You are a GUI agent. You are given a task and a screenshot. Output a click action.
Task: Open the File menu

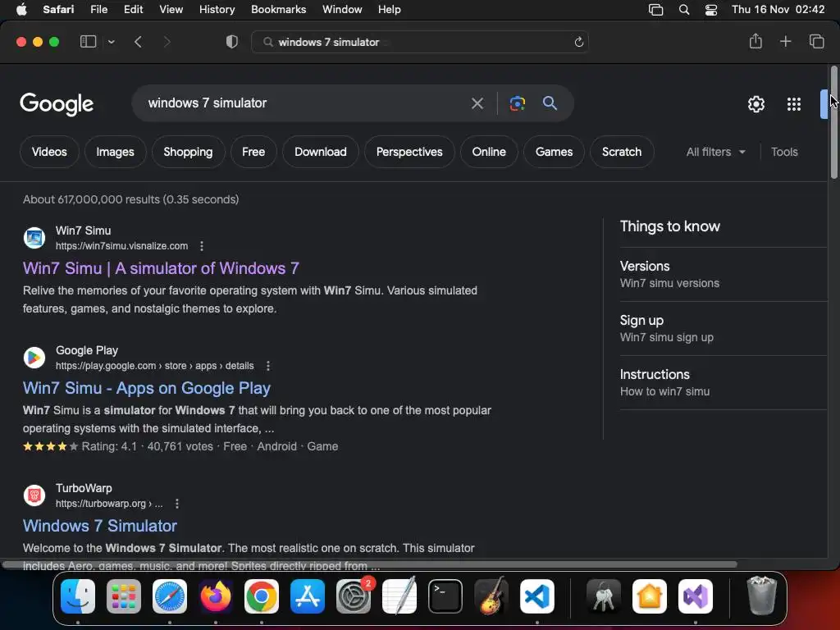click(98, 10)
